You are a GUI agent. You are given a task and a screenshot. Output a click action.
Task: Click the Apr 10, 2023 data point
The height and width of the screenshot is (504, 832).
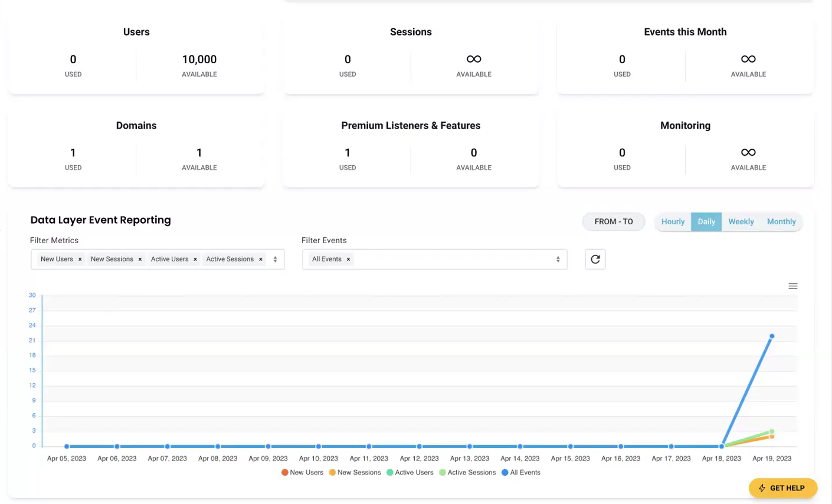(x=319, y=447)
